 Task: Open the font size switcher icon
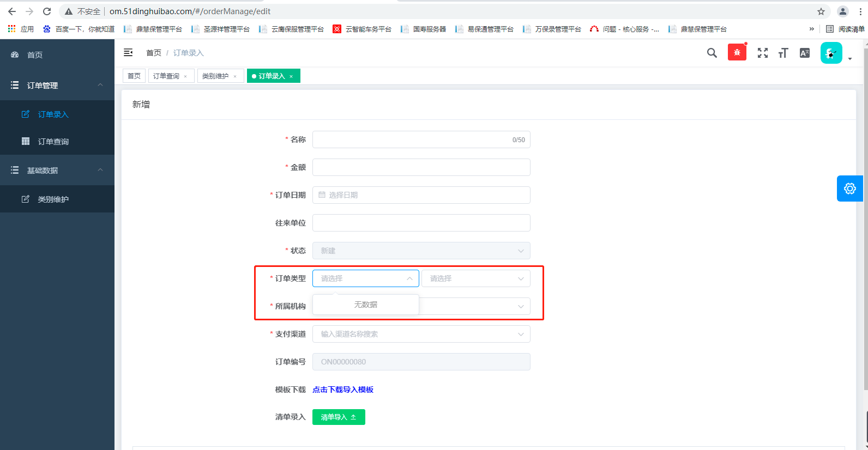click(783, 53)
